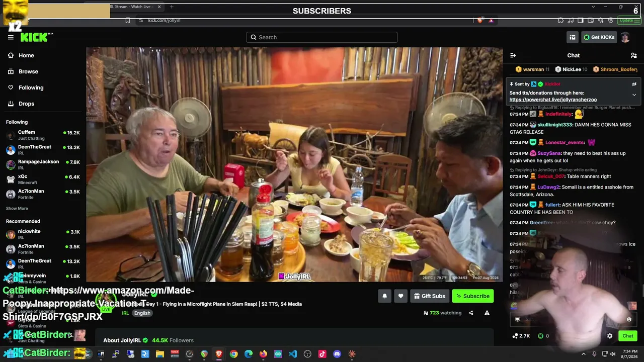
Task: Open the Kick sidebar hamburger menu
Action: tap(11, 37)
